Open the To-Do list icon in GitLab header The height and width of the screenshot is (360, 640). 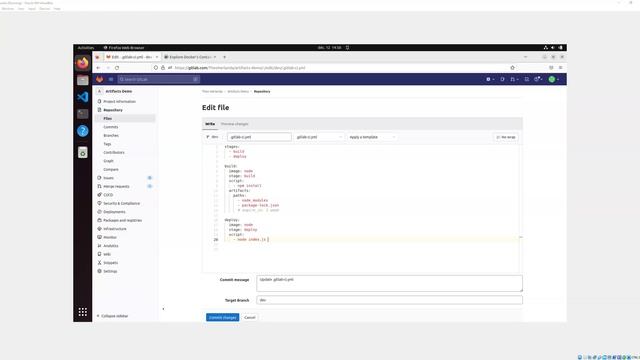click(x=527, y=79)
